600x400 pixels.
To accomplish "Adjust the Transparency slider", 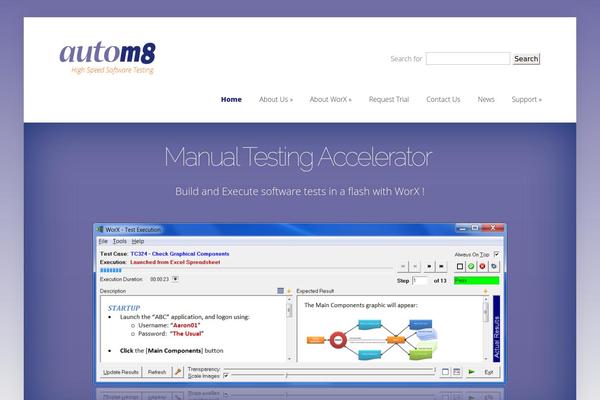I will [330, 369].
